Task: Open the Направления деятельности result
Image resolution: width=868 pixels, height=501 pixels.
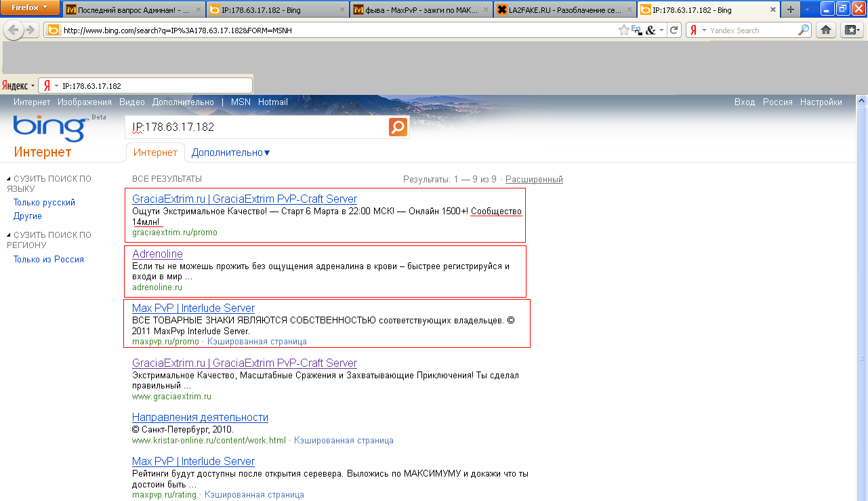Action: coord(200,418)
